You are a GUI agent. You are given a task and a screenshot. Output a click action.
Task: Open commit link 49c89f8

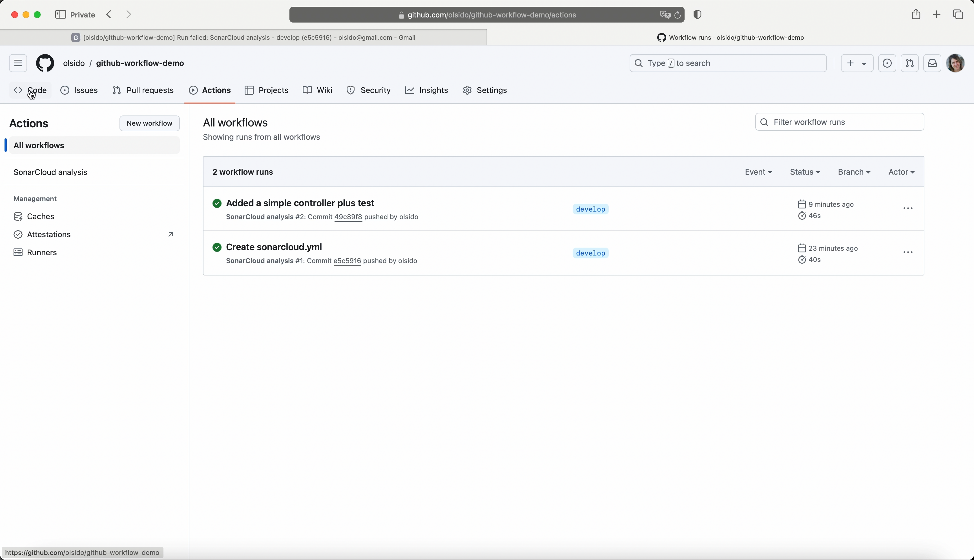coord(348,217)
